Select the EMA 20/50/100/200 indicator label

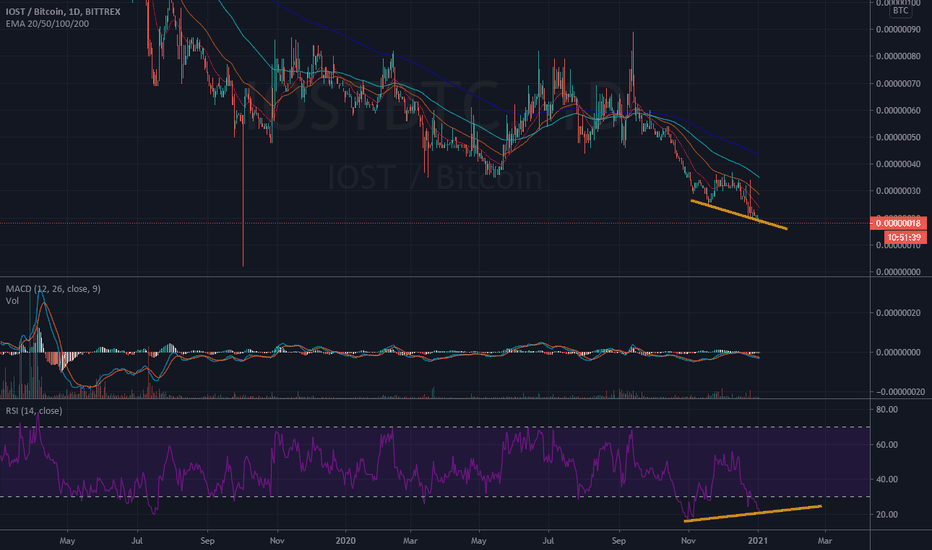pos(48,24)
